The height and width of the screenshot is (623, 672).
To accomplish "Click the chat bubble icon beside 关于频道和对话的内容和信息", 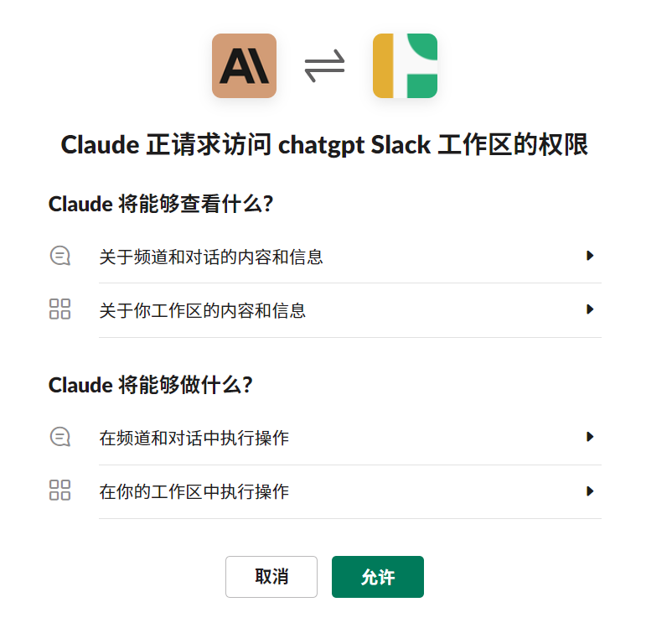I will [60, 256].
